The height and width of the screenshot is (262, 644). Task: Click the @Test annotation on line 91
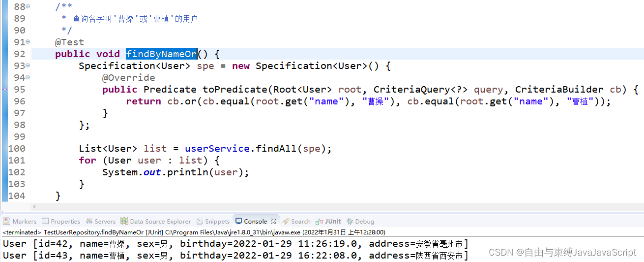click(69, 42)
